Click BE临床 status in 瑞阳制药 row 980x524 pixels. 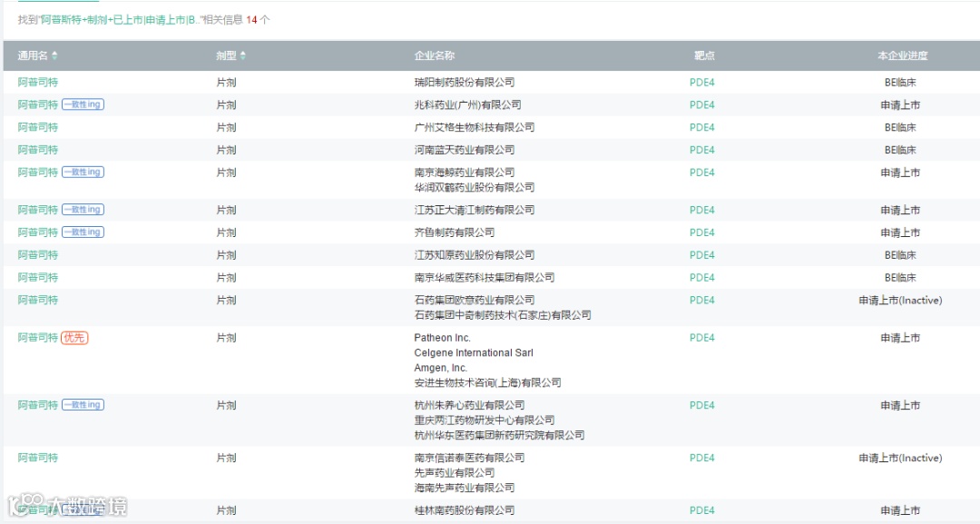point(900,82)
